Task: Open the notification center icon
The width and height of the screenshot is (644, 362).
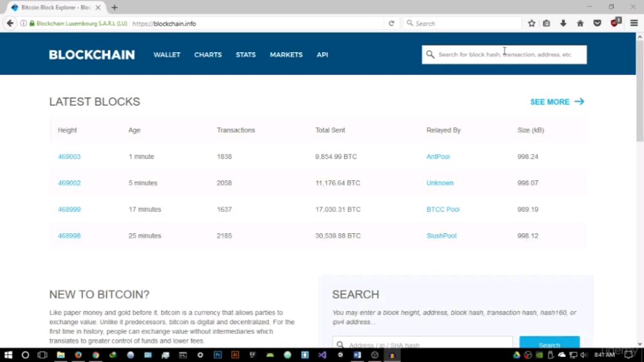Action: (x=629, y=355)
